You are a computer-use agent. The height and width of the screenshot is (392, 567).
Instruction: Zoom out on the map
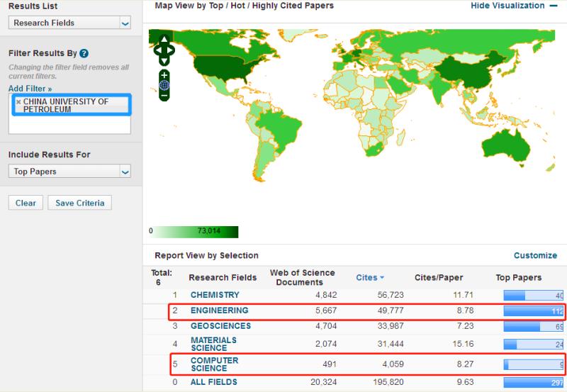(x=164, y=94)
